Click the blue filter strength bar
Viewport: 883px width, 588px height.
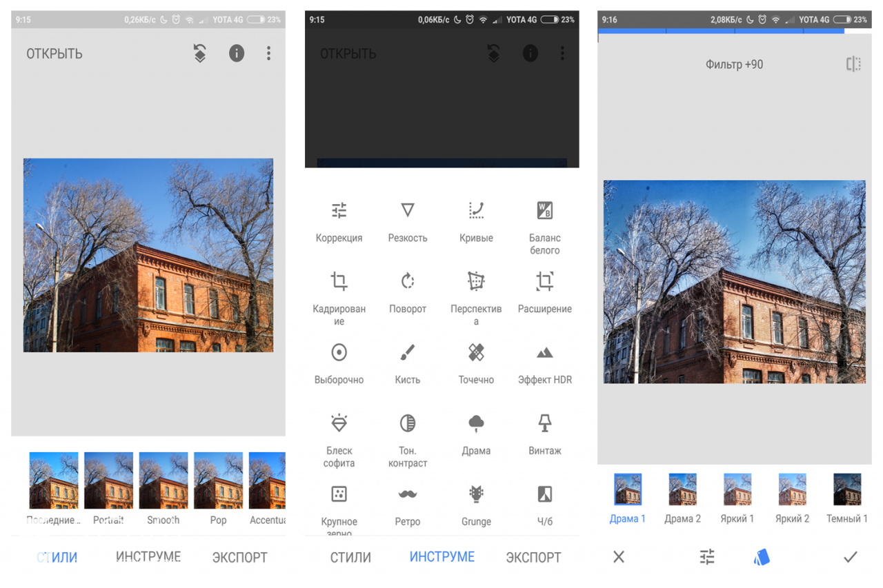click(721, 30)
